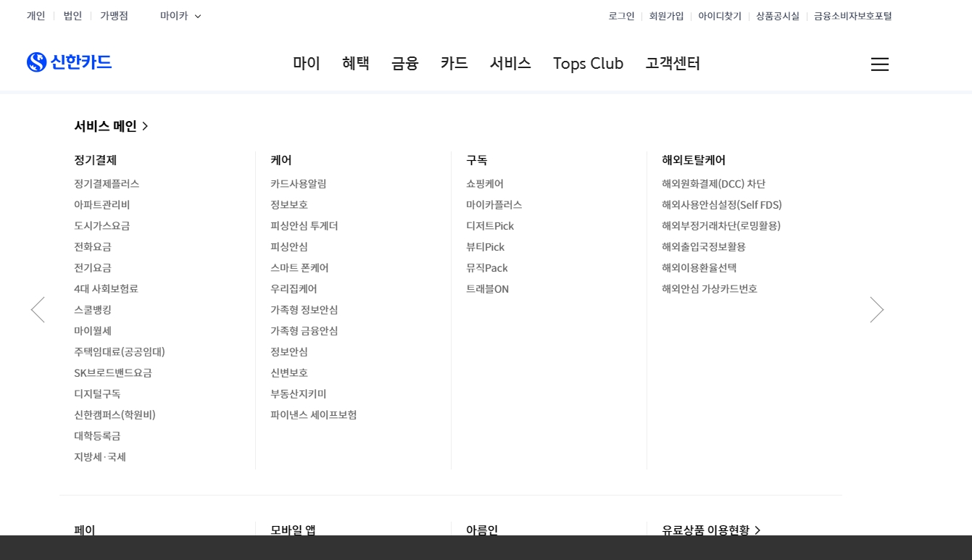The height and width of the screenshot is (560, 972).
Task: Open 디저트Pick
Action: (490, 226)
